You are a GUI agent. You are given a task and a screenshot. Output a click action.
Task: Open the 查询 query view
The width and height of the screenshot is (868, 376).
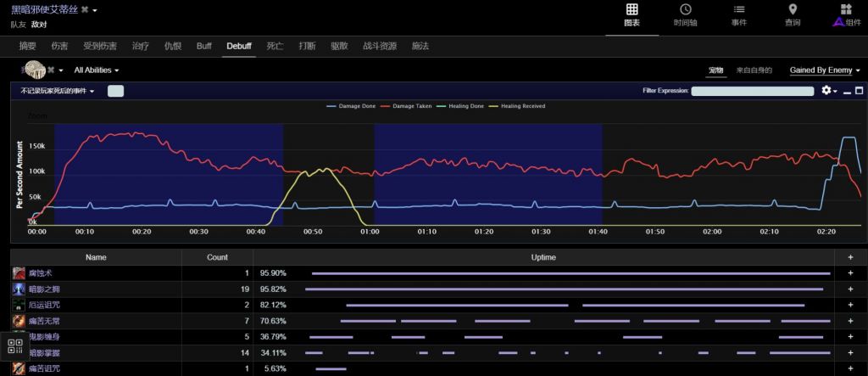[x=793, y=15]
